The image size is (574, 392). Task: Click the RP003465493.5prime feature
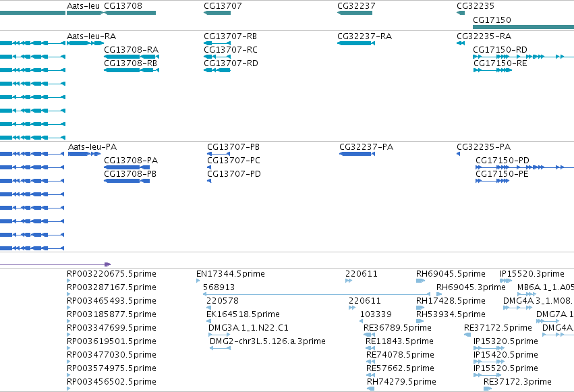point(111,301)
